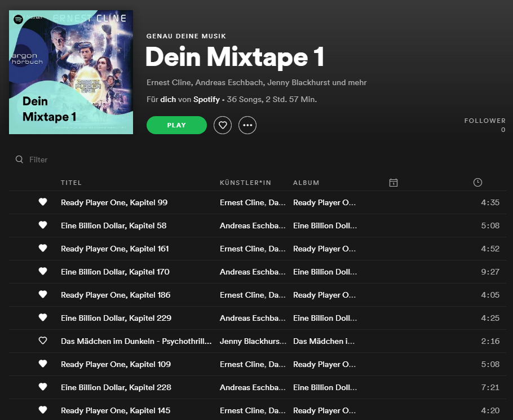Screen dimensions: 513x420
Task: Open album Ready Player One in Kapitel 99 row
Action: [324, 202]
